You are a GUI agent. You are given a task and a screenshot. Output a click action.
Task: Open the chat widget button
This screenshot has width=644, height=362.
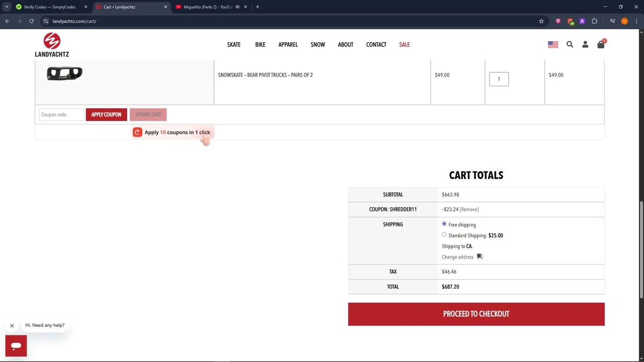tap(16, 346)
